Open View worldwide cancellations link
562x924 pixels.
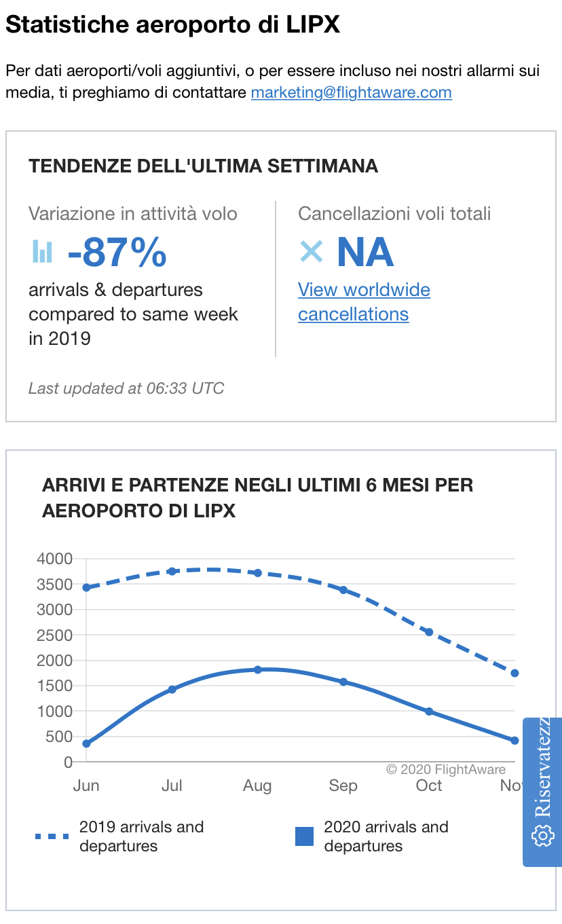tap(364, 301)
